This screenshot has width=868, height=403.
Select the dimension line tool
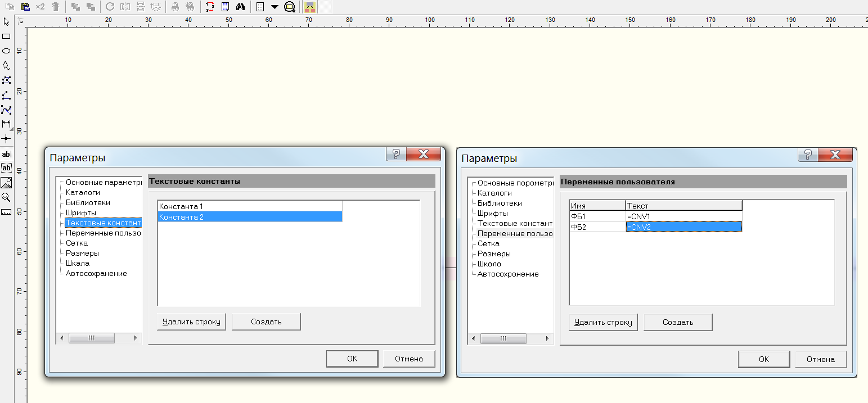click(6, 124)
